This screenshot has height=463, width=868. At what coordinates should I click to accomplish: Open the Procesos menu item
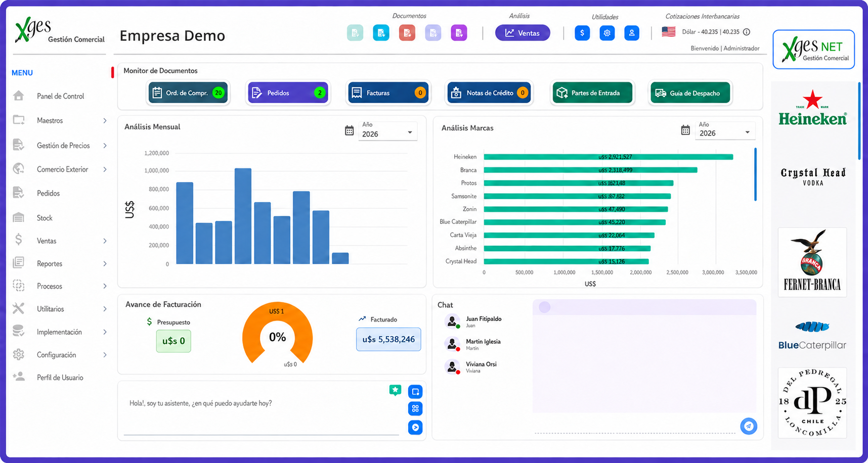(50, 286)
